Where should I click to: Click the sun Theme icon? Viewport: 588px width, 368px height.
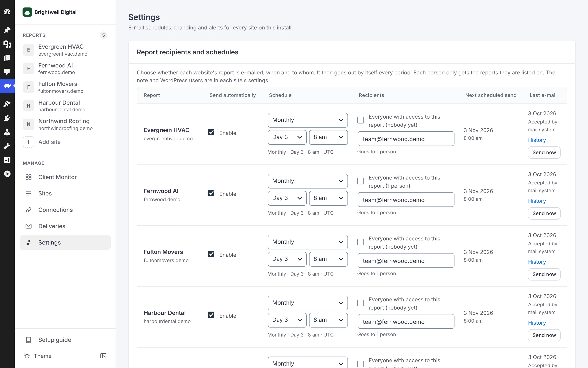[27, 356]
